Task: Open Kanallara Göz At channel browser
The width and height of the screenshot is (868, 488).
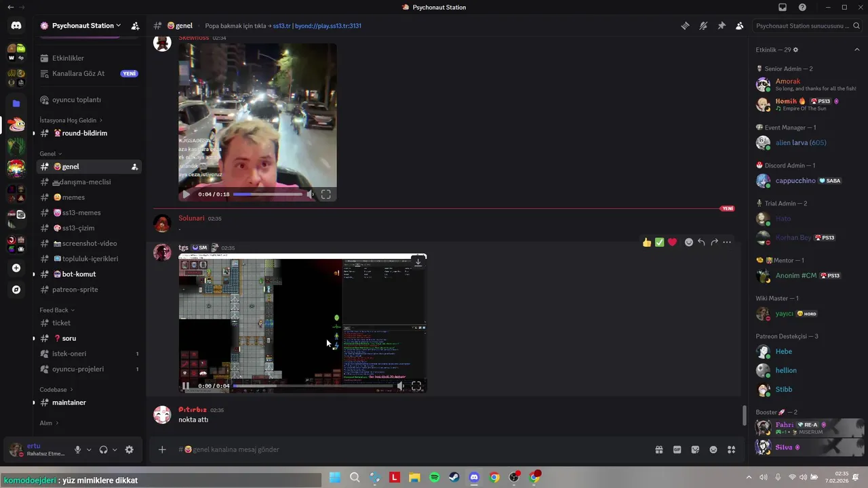Action: 88,73
